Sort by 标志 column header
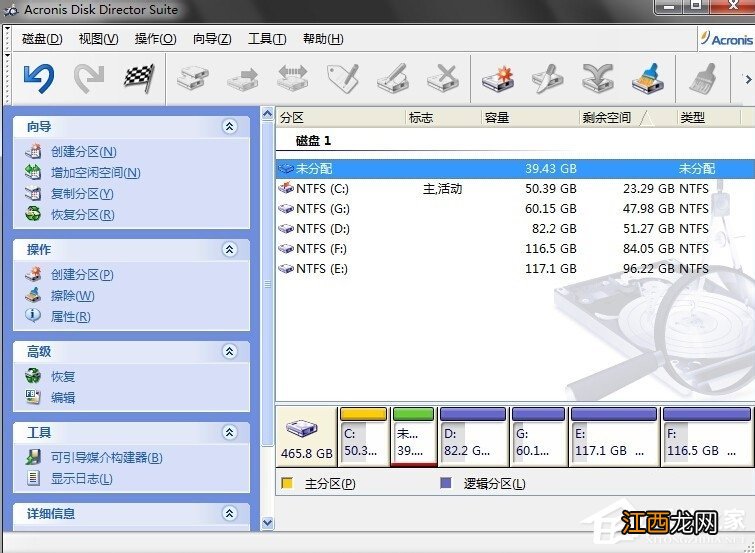 (x=443, y=118)
